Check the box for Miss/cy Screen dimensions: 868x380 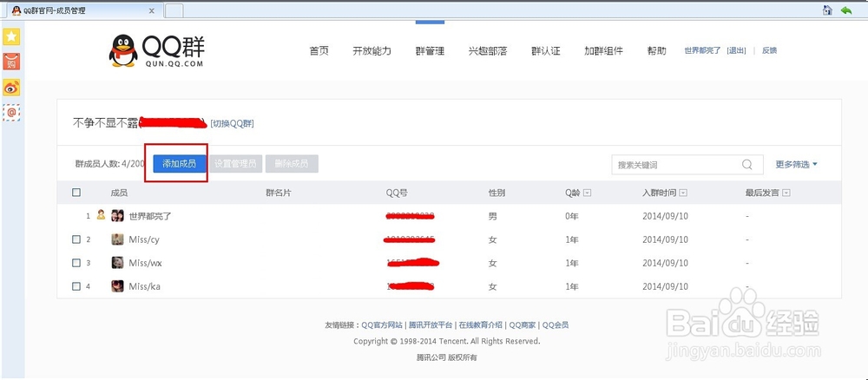click(76, 239)
